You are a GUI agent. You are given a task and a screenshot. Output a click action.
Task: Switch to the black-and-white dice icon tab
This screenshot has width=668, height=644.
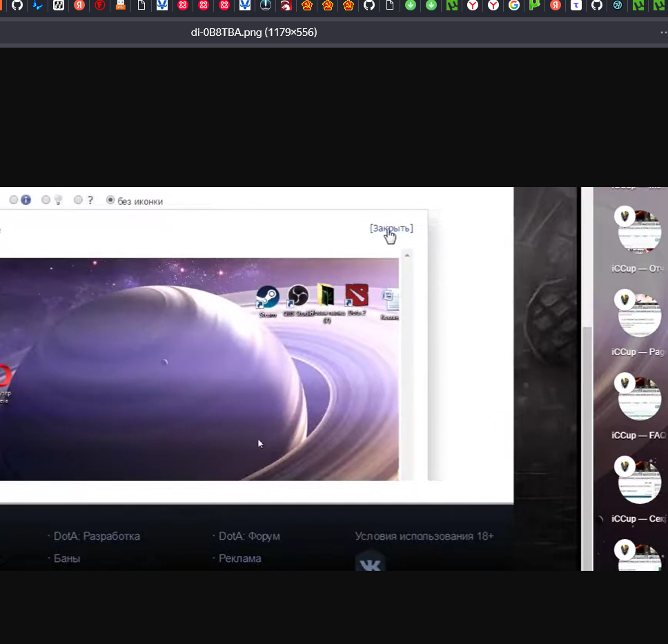click(x=59, y=5)
